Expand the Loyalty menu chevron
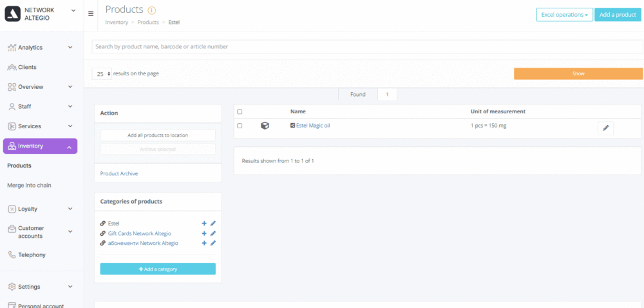Image resolution: width=644 pixels, height=308 pixels. [70, 209]
